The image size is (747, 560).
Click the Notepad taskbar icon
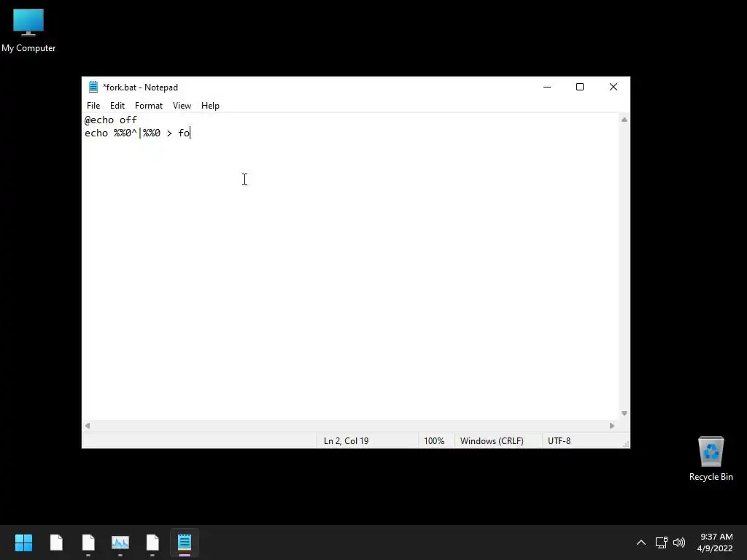(185, 542)
